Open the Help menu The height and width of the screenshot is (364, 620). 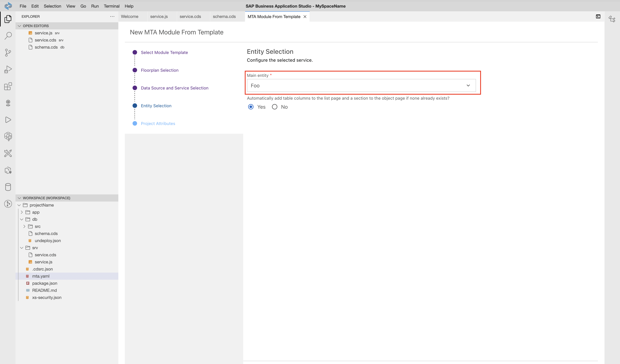(129, 6)
